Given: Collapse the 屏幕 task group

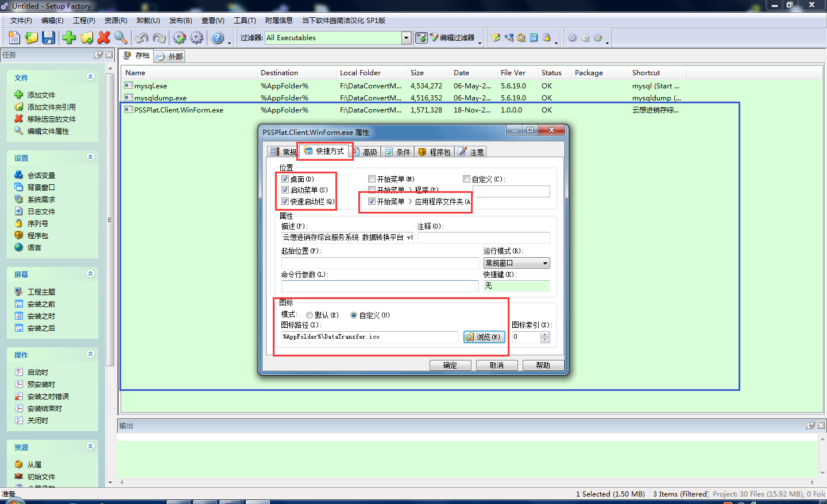Looking at the screenshot, I should pyautogui.click(x=90, y=273).
